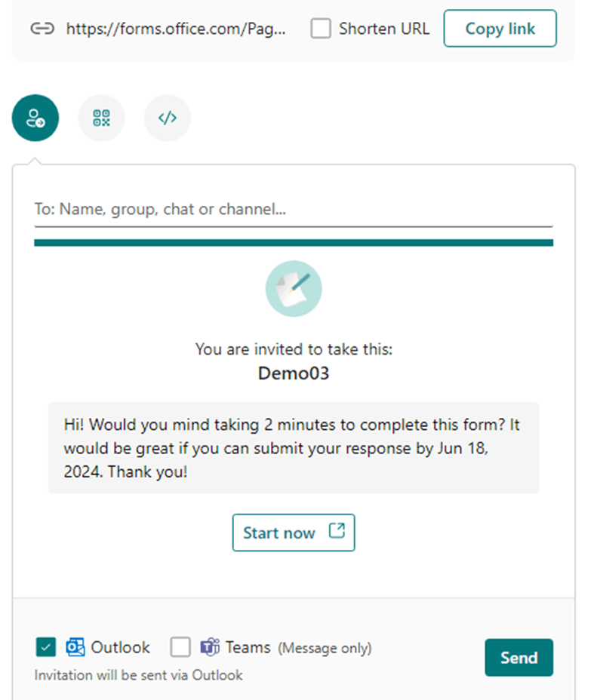This screenshot has width=597, height=700.
Task: Click the invitation message text area
Action: coord(294,448)
